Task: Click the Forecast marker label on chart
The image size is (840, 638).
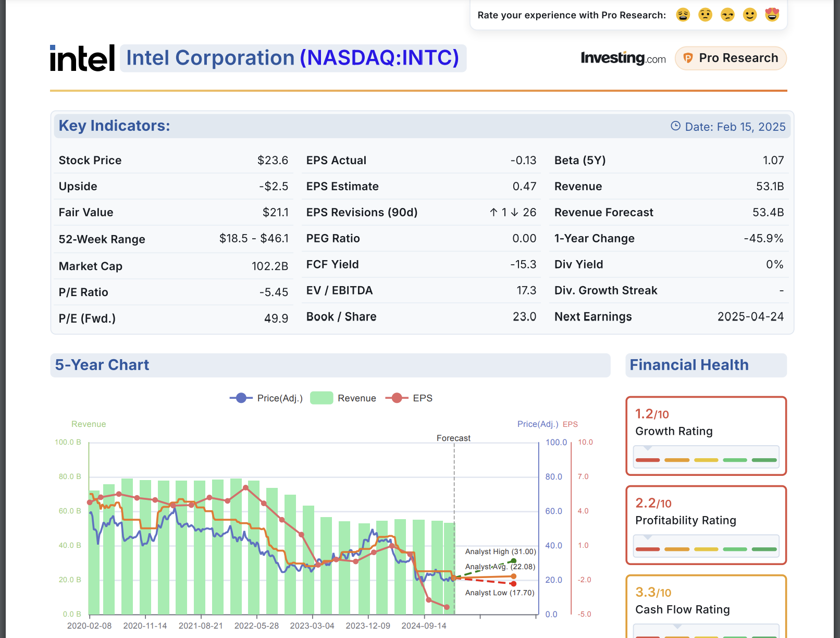Action: coord(453,438)
